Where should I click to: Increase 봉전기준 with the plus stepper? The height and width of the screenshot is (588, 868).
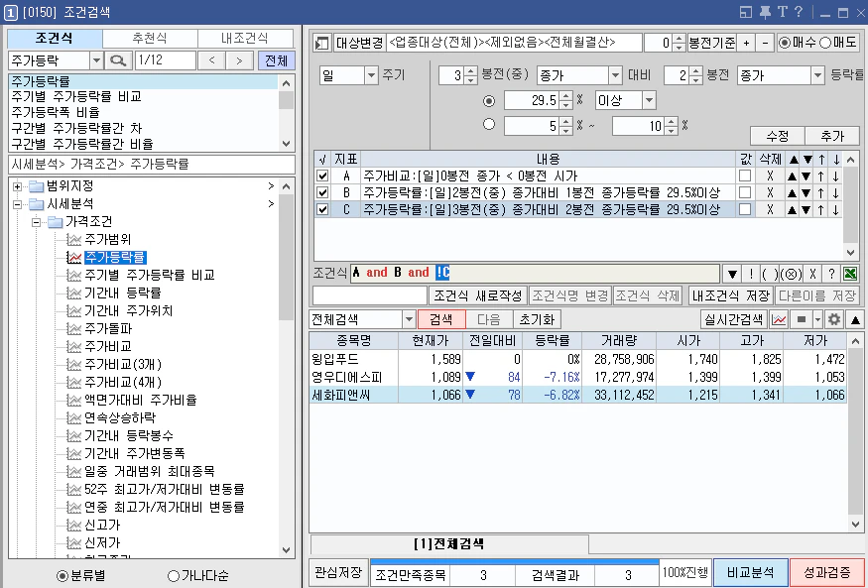coord(747,43)
